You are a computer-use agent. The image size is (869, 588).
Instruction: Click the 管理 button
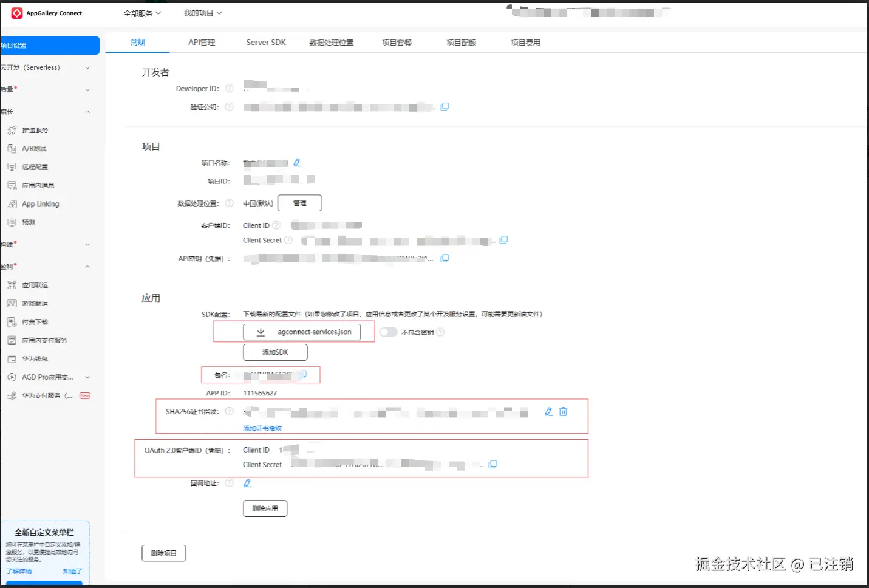coord(300,203)
